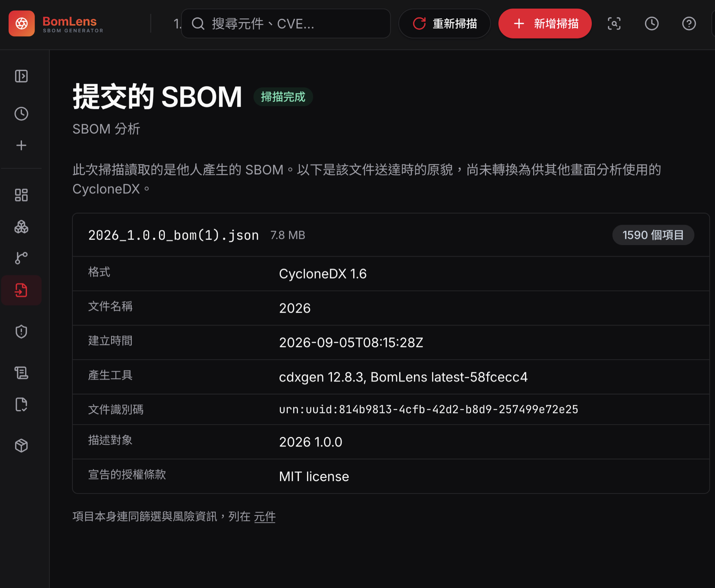The image size is (715, 588).
Task: Open the file check icon in sidebar
Action: point(21,404)
